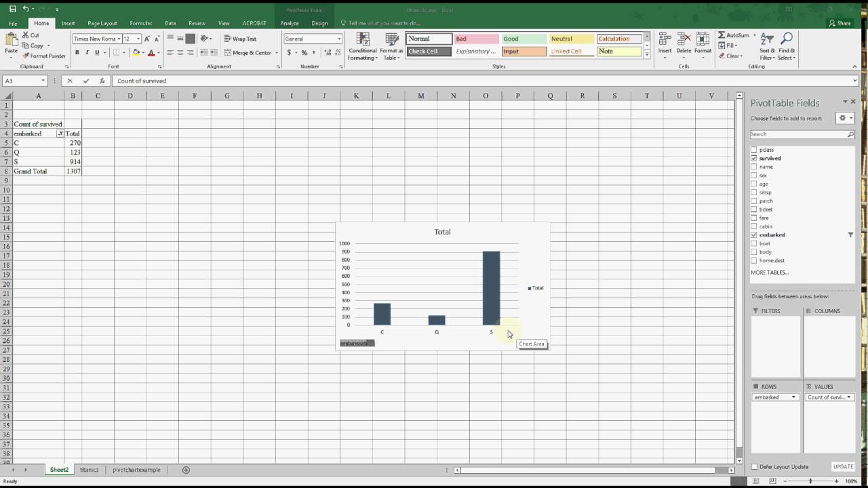Check the sex field checkbox
Screen dimensions: 868x488
coord(753,175)
